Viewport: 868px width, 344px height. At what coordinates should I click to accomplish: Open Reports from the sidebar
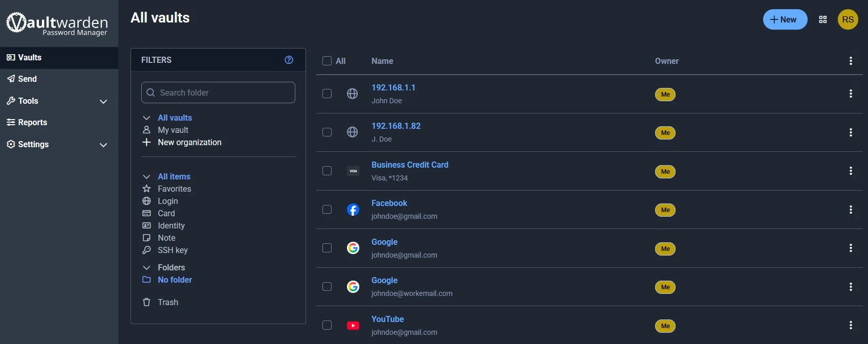pyautogui.click(x=32, y=123)
